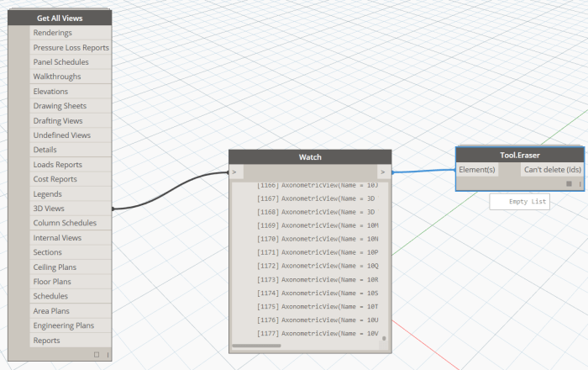The image size is (588, 370).
Task: Select the Tool.Eraser node header
Action: coord(519,154)
